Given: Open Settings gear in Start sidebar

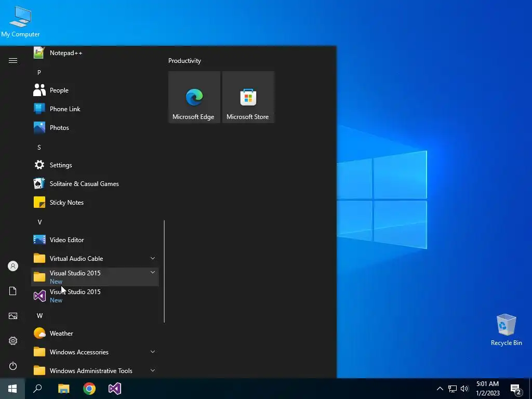Looking at the screenshot, I should (13, 341).
